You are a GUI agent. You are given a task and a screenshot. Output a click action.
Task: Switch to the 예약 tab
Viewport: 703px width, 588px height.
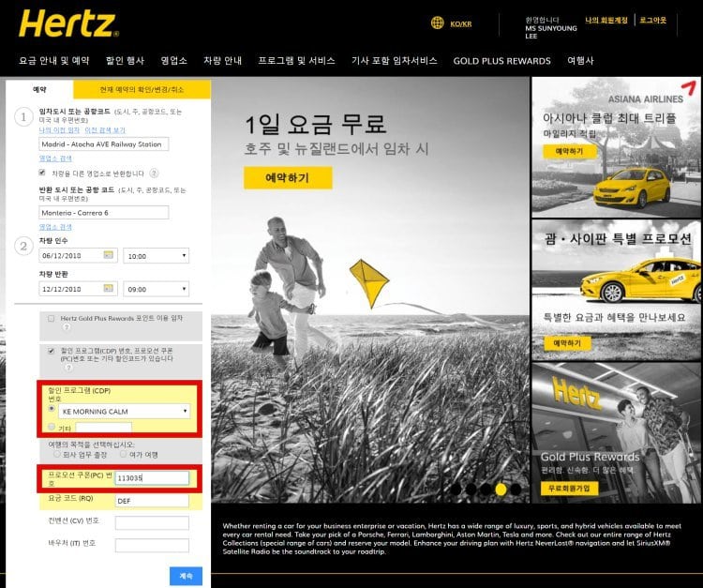39,89
